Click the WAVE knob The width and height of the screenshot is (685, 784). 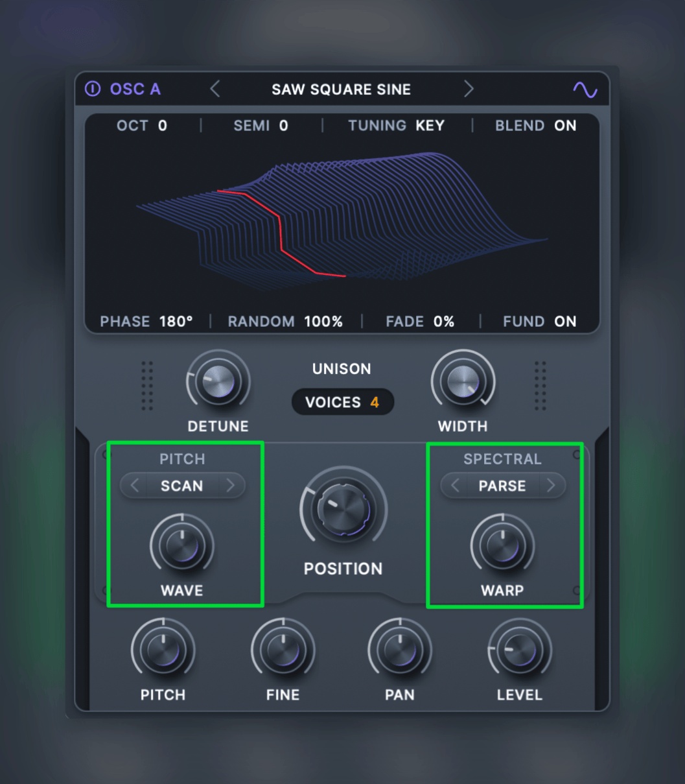(x=182, y=546)
